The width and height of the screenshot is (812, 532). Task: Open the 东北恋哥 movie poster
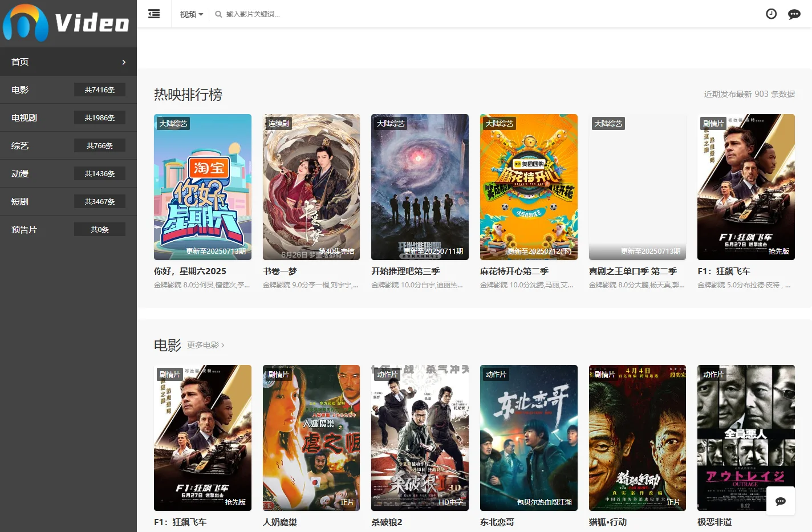(x=529, y=438)
